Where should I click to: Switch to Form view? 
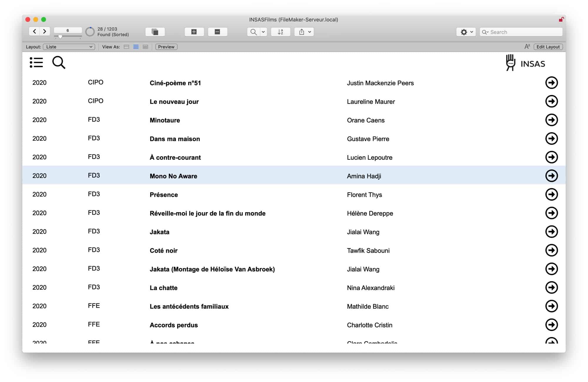point(126,47)
